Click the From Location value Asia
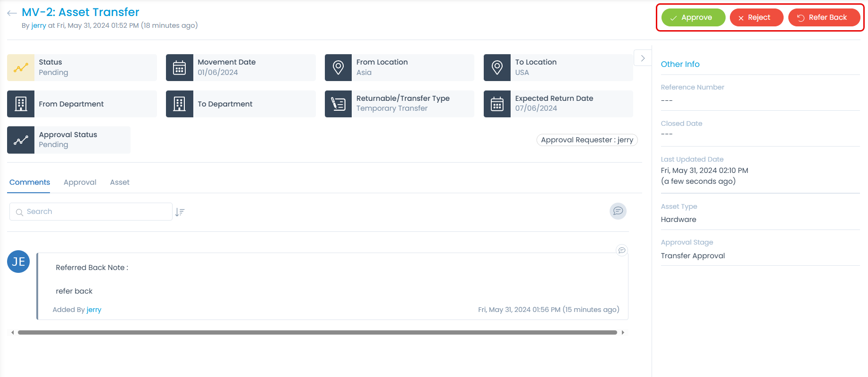 point(364,73)
